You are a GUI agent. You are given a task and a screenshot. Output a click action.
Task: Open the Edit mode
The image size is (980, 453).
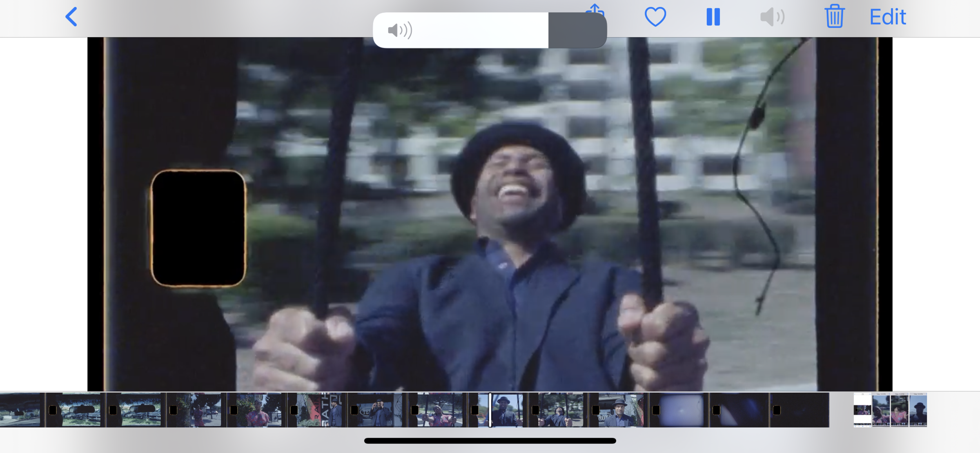click(x=887, y=17)
